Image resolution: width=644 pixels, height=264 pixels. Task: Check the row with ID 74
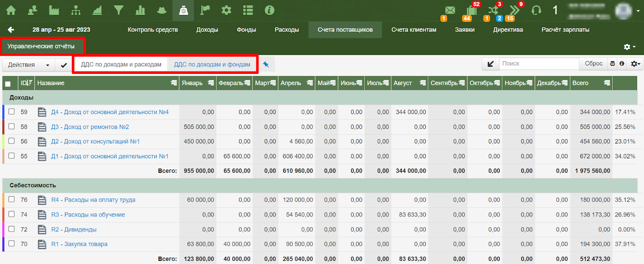click(12, 214)
